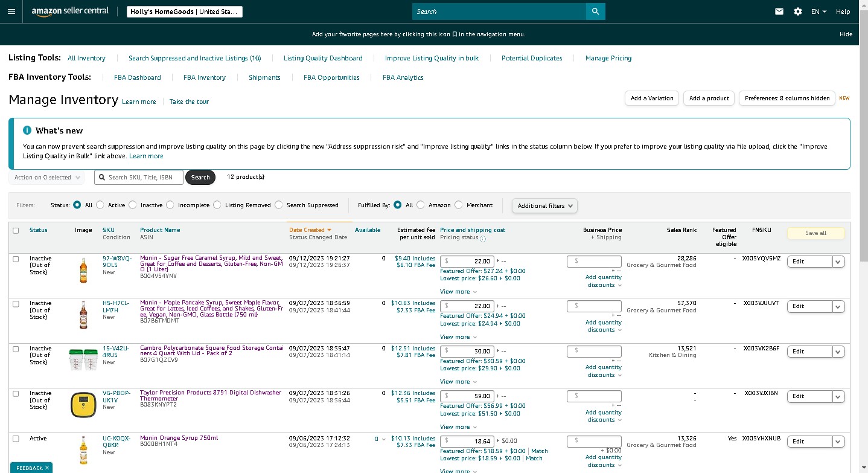Close the Feedback tab
The height and width of the screenshot is (473, 868).
tap(47, 468)
